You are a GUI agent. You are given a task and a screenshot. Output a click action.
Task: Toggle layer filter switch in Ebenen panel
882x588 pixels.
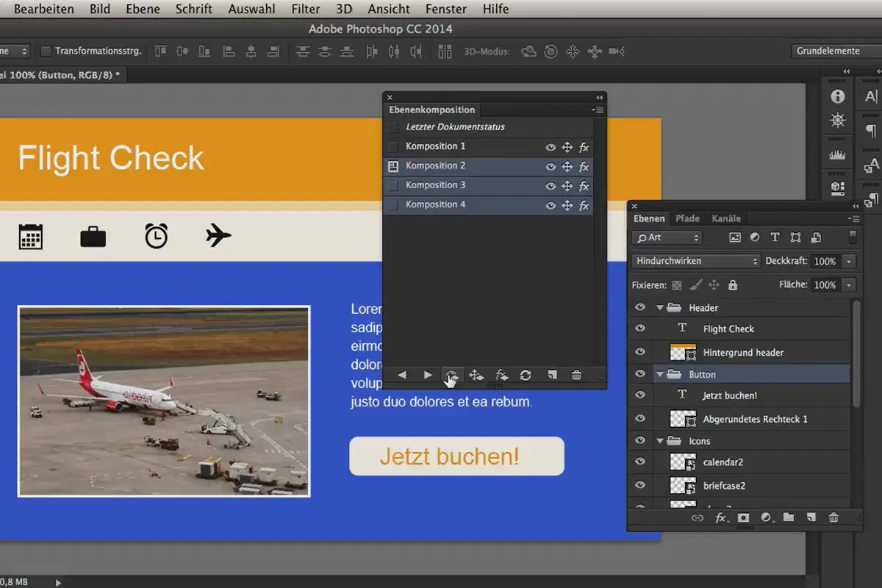pyautogui.click(x=853, y=237)
